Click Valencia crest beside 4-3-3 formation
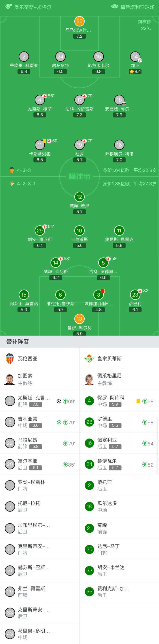The width and height of the screenshot is (159, 644). coord(11,170)
